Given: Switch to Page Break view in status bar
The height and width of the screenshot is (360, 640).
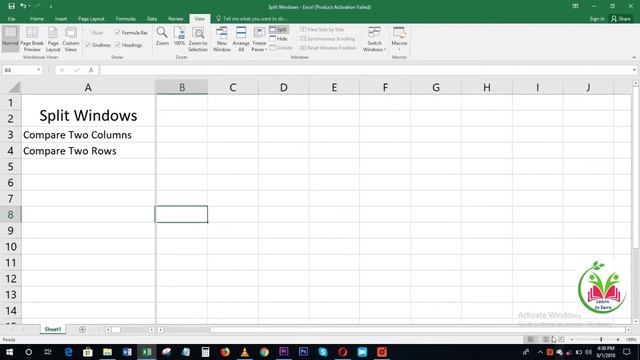Looking at the screenshot, I should tap(562, 340).
